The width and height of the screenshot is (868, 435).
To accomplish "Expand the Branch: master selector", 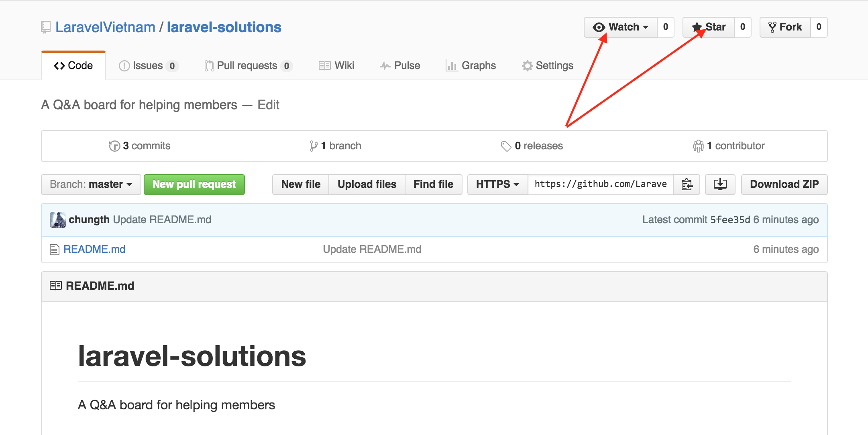I will [x=91, y=185].
